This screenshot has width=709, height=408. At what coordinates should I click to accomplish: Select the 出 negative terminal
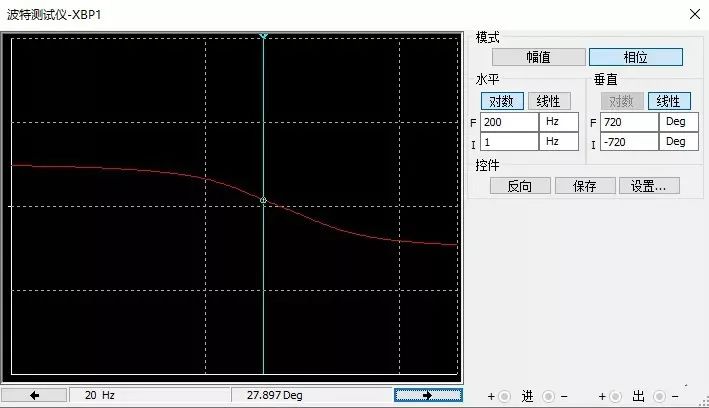(659, 397)
